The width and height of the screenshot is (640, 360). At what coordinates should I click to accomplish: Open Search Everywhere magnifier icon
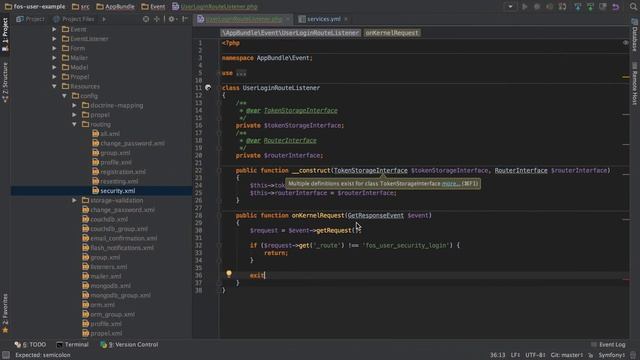[x=633, y=7]
